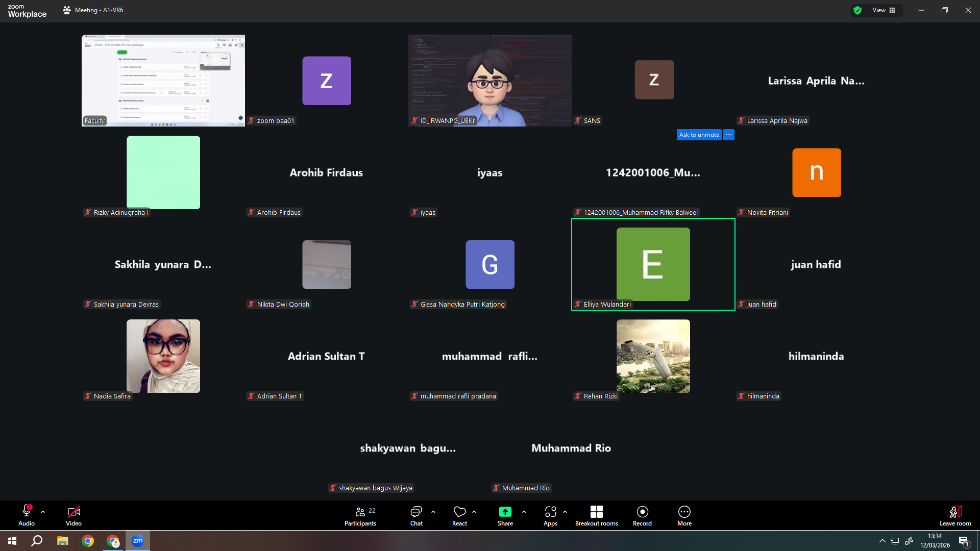Select the Adrian Sultan T tile

[x=327, y=356]
